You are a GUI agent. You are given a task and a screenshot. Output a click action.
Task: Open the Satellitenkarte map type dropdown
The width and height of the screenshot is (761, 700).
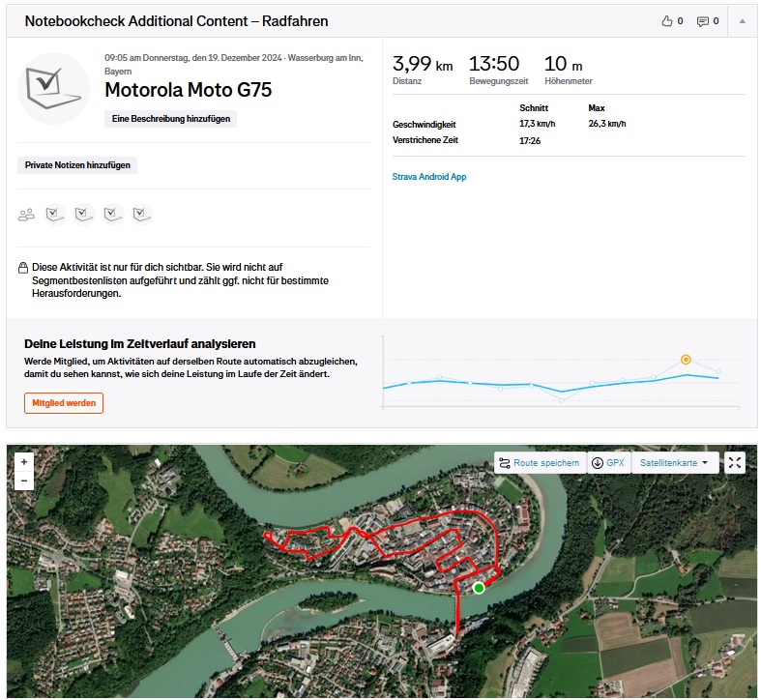[x=674, y=462]
